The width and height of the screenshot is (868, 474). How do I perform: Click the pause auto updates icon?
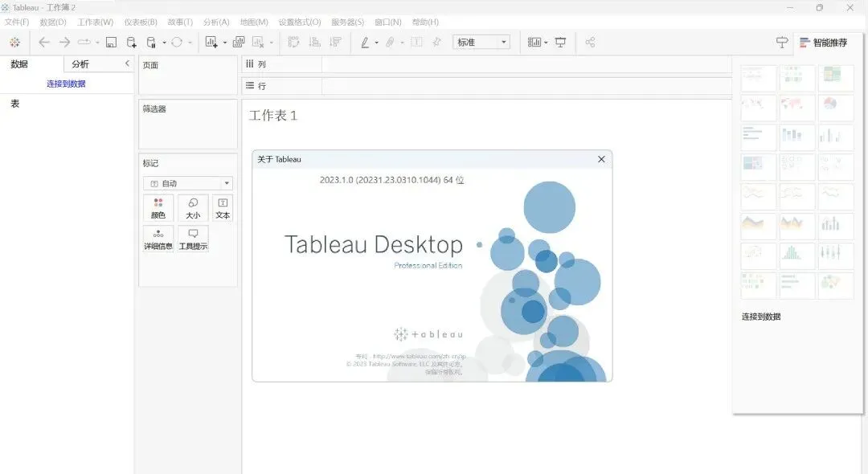151,43
